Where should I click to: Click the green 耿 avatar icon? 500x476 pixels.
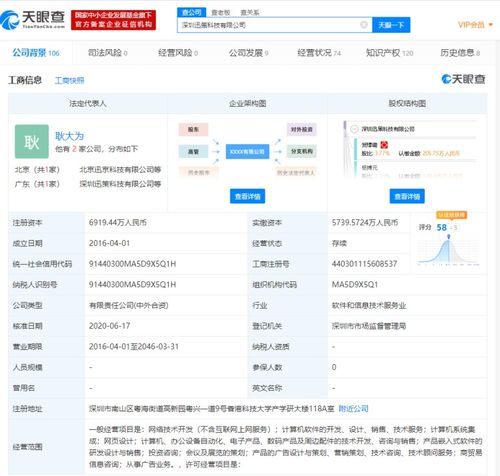(32, 141)
